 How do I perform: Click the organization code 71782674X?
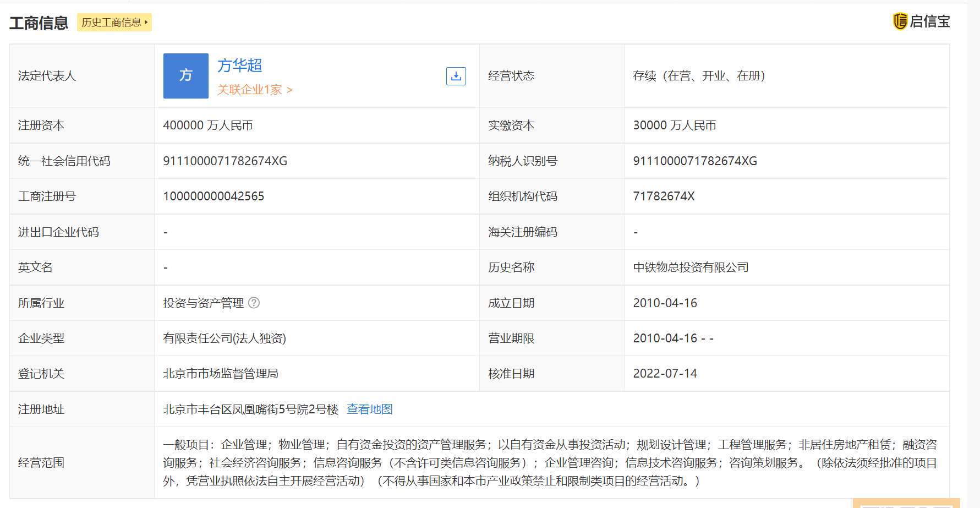click(x=664, y=196)
